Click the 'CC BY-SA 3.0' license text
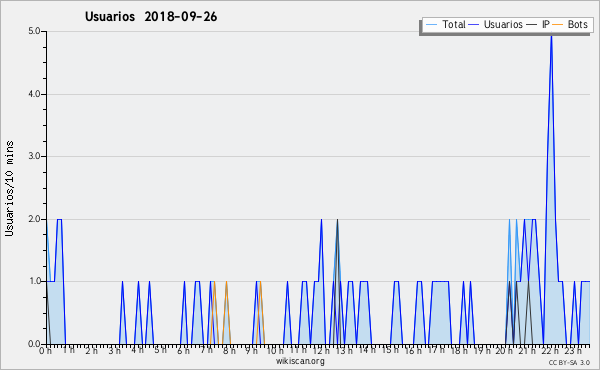Image resolution: width=600 pixels, height=370 pixels. 569,362
